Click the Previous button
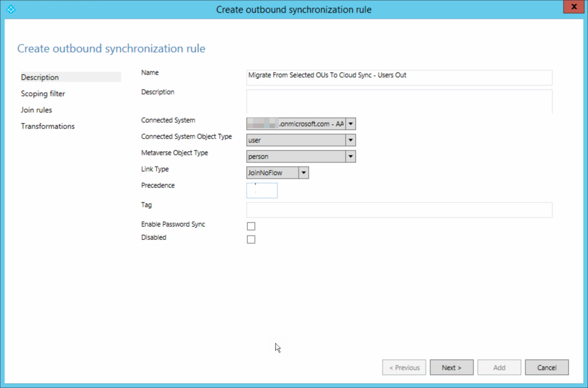The width and height of the screenshot is (588, 388). tap(404, 368)
